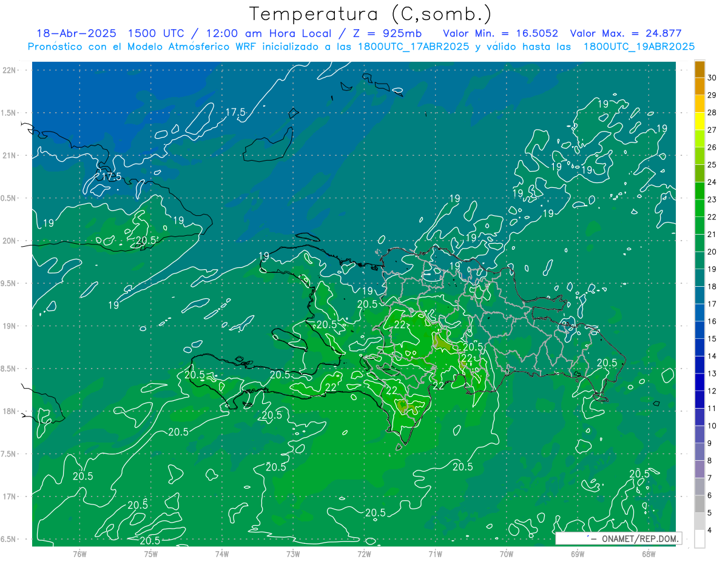Click 'Valor Max. = 24.877' text
This screenshot has width=728, height=562.
pos(626,33)
